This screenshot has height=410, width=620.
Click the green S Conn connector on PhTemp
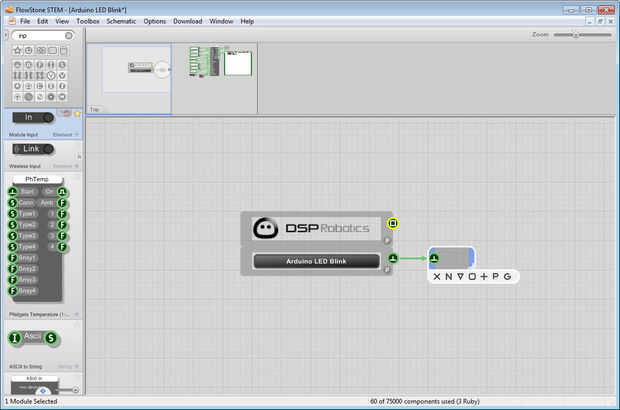pyautogui.click(x=13, y=203)
